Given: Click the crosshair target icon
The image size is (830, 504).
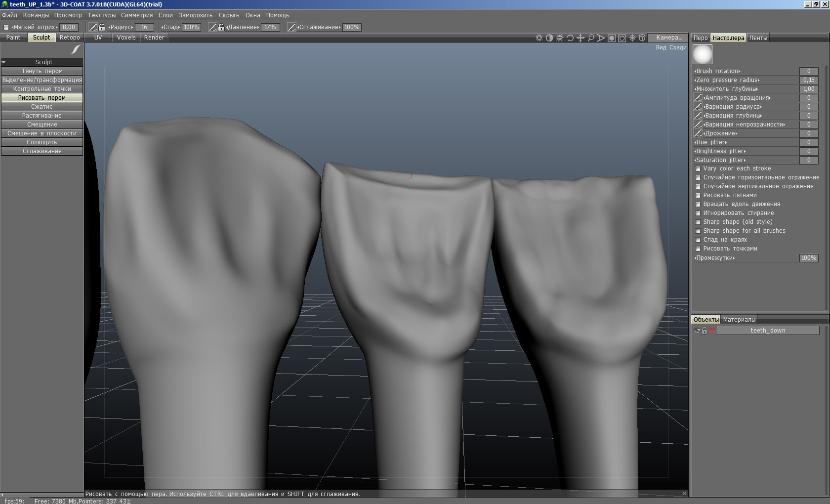Looking at the screenshot, I should (x=632, y=38).
